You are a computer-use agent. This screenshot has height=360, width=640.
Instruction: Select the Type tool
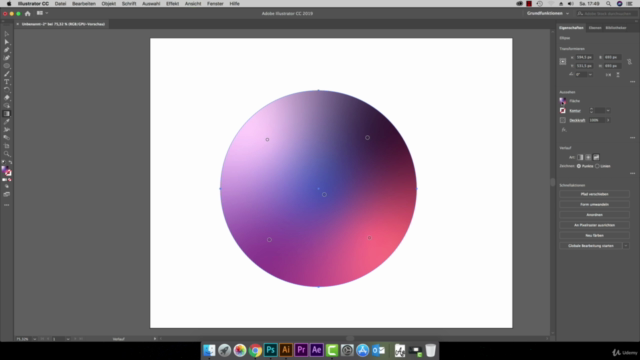click(7, 82)
